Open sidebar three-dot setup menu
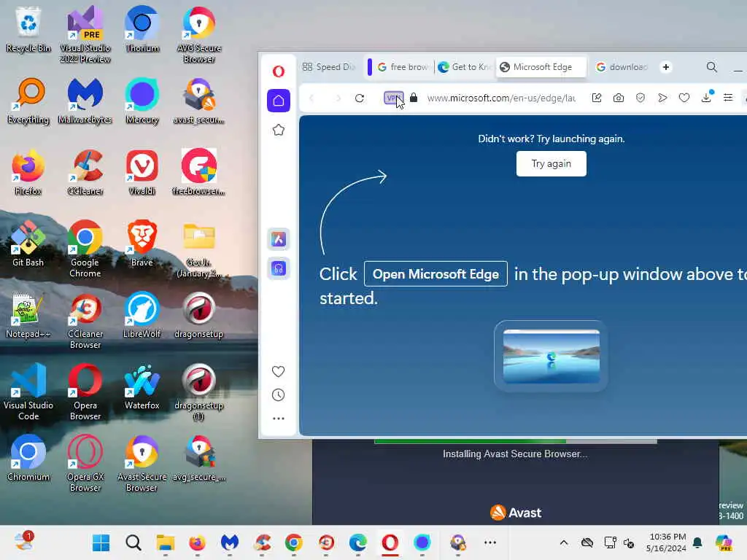Screen dimensions: 747x560 pyautogui.click(x=278, y=419)
